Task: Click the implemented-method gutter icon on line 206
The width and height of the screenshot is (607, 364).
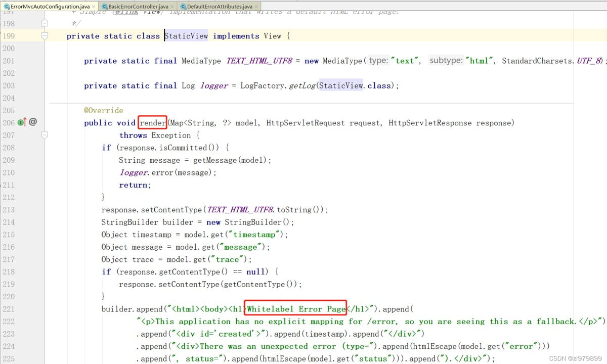Action: (x=22, y=122)
